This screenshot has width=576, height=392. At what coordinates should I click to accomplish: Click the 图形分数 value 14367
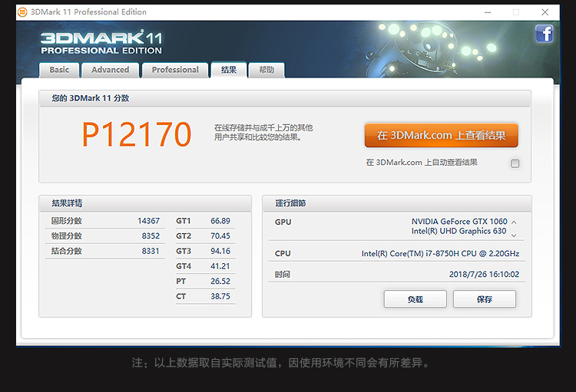pyautogui.click(x=148, y=221)
